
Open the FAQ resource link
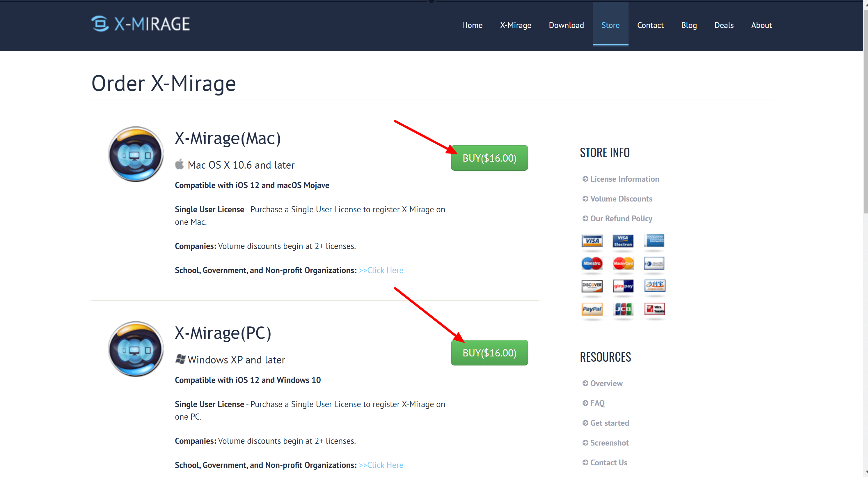coord(597,402)
